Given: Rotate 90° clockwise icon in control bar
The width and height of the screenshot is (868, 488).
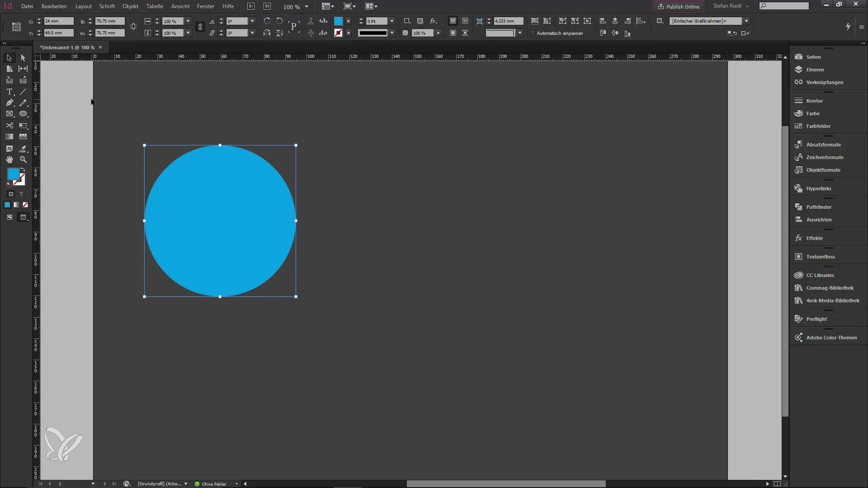Looking at the screenshot, I should click(x=267, y=21).
